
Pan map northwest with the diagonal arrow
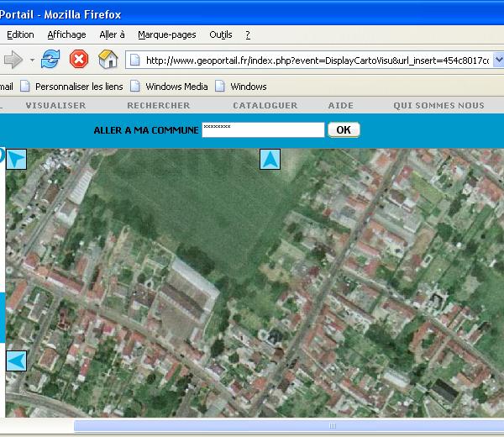17,159
